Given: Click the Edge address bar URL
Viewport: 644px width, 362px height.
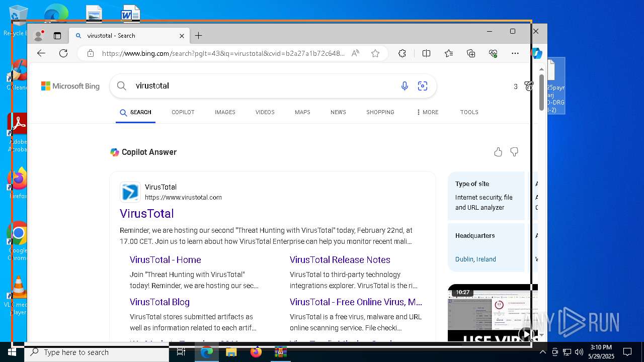Looking at the screenshot, I should [223, 53].
